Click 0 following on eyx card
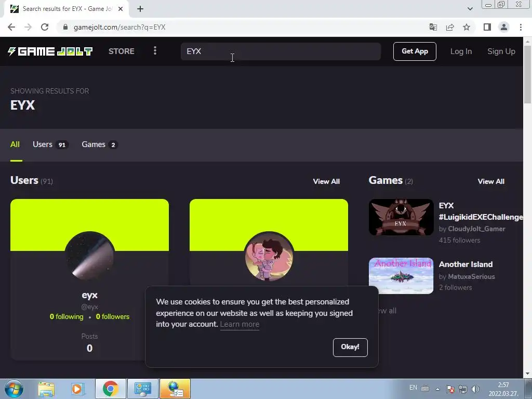 pos(66,316)
